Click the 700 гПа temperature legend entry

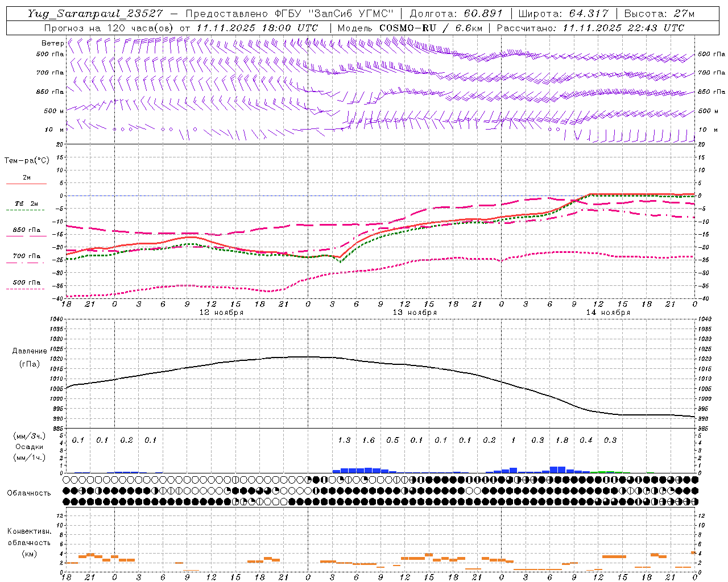27,256
